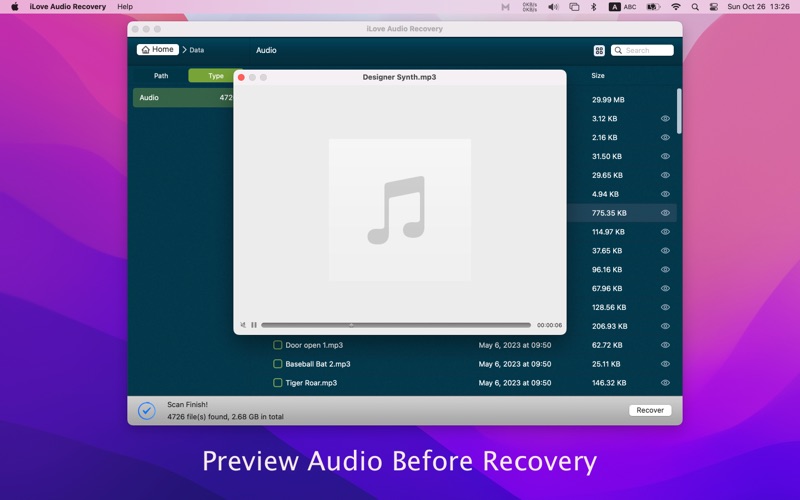The image size is (800, 500).
Task: Go to the Home breadcrumb button
Action: [158, 49]
